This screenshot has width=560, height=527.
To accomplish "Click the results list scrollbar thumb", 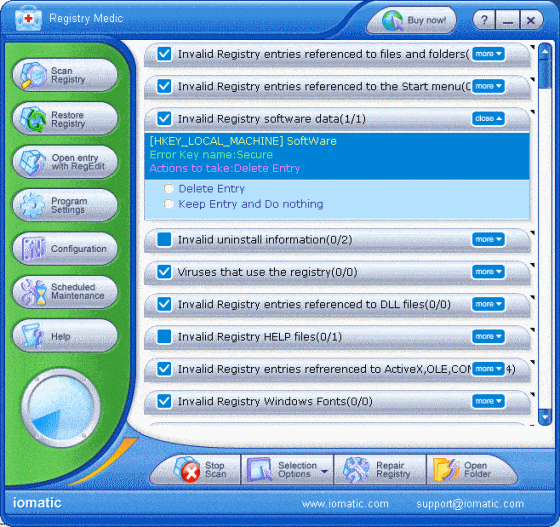I will coord(545,74).
